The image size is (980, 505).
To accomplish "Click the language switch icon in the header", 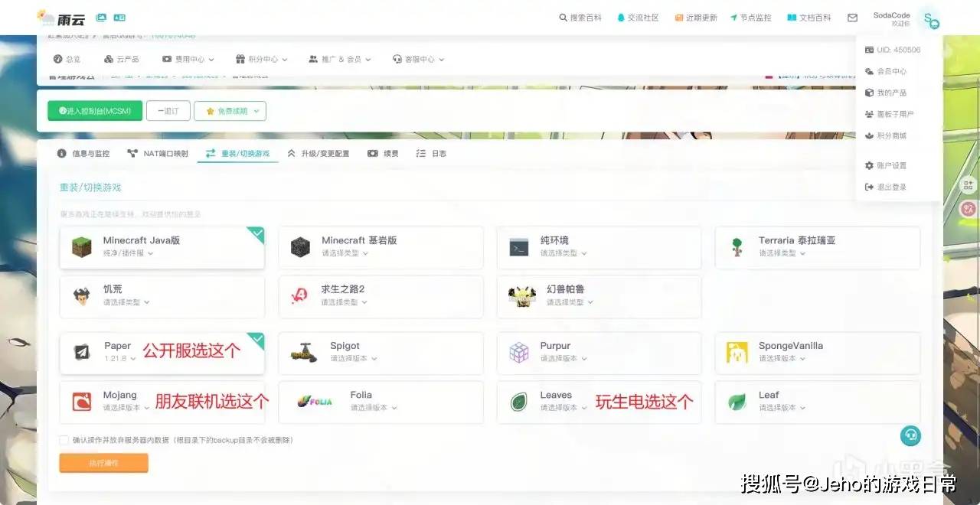I will [119, 17].
